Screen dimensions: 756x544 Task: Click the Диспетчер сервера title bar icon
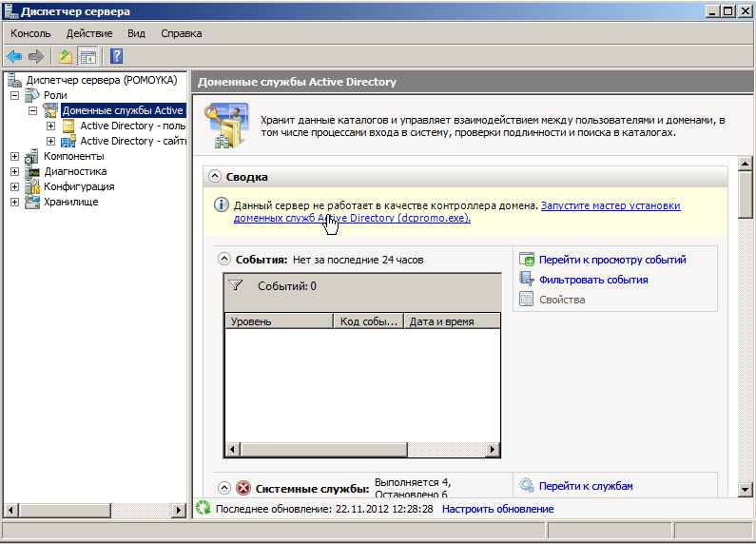(x=10, y=11)
